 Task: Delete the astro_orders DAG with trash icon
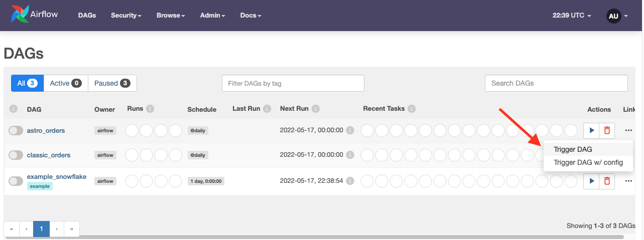(607, 130)
